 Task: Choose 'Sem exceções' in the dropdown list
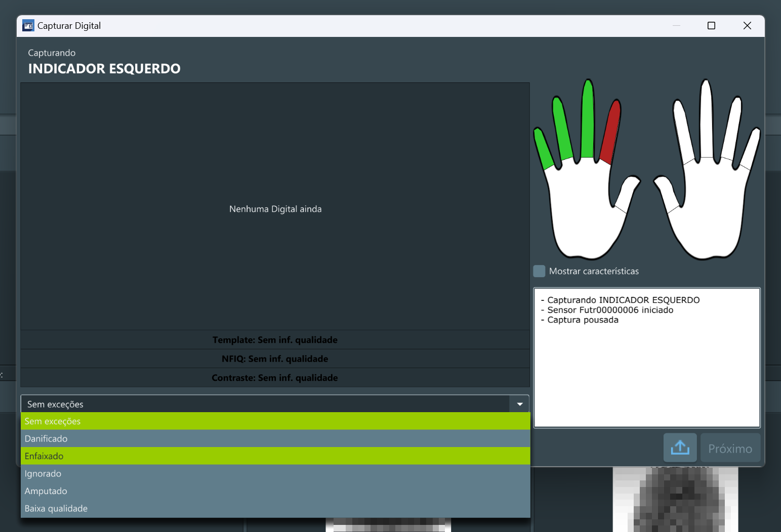[275, 421]
